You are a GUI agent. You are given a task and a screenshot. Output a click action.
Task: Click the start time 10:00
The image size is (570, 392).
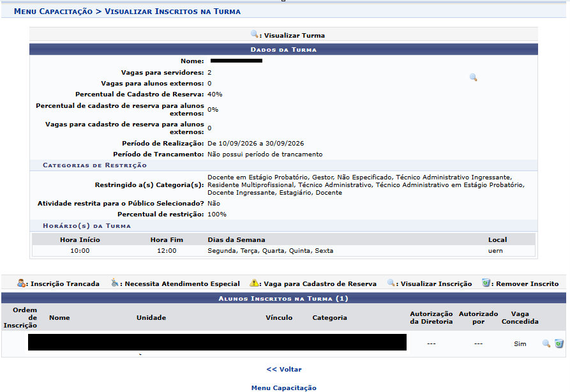click(80, 251)
